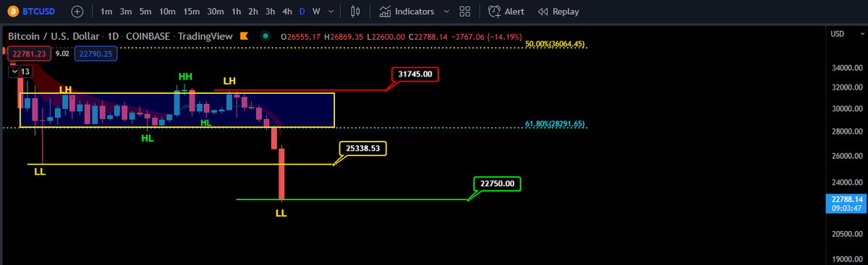Select the 1m timeframe
868x265 pixels.
coord(106,12)
